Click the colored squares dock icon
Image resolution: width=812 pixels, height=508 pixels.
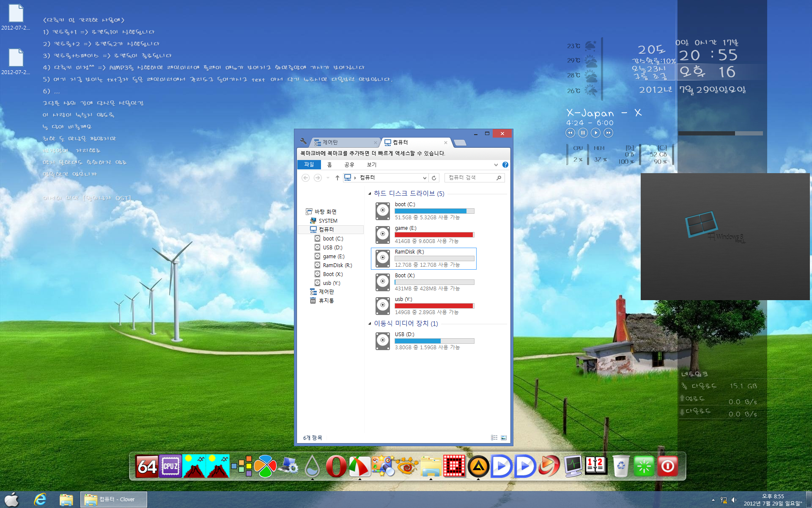(241, 467)
